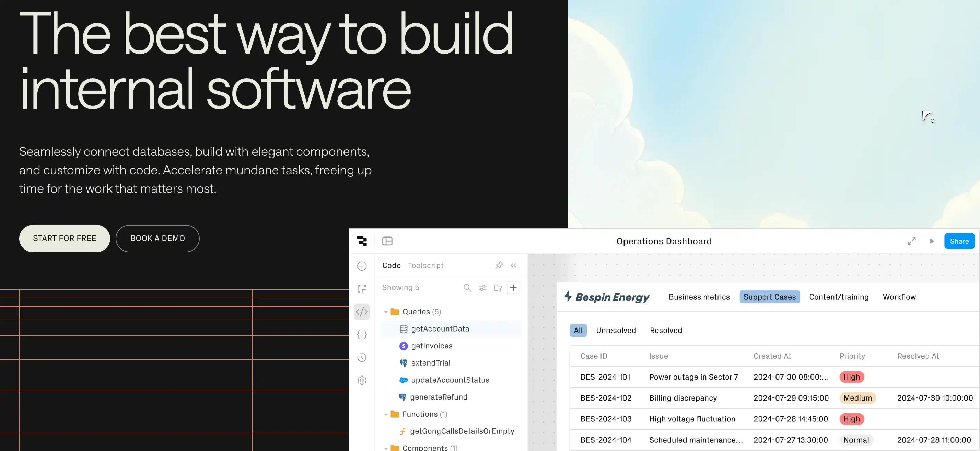This screenshot has height=451, width=980.
Task: Click the filter queries icon
Action: (x=482, y=288)
